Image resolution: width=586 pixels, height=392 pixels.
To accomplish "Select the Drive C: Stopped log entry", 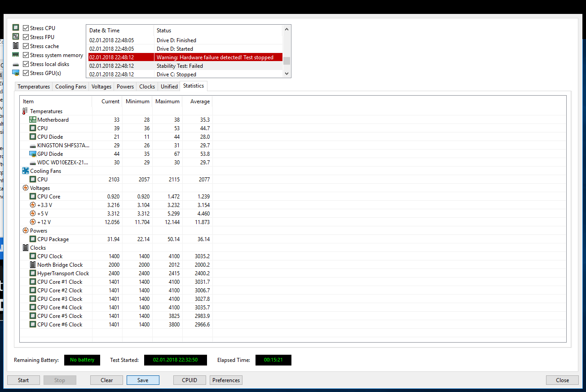I will [185, 75].
